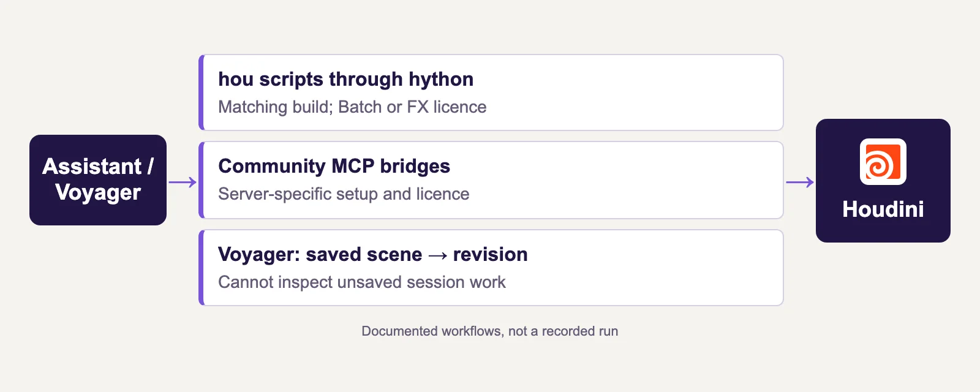Click the arrow pointing toward the Houdini box
The height and width of the screenshot is (392, 980).
[x=800, y=182]
